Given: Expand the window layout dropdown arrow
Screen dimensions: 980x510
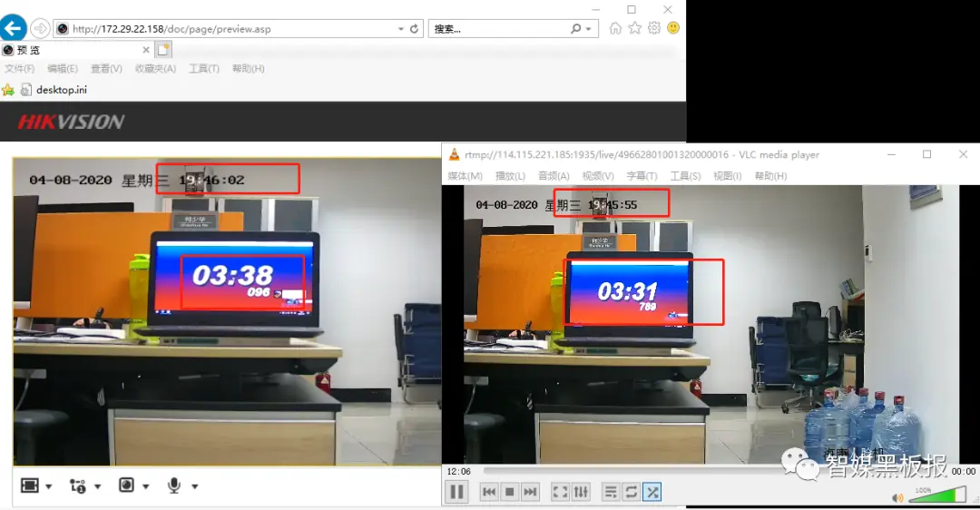Looking at the screenshot, I should [x=49, y=486].
